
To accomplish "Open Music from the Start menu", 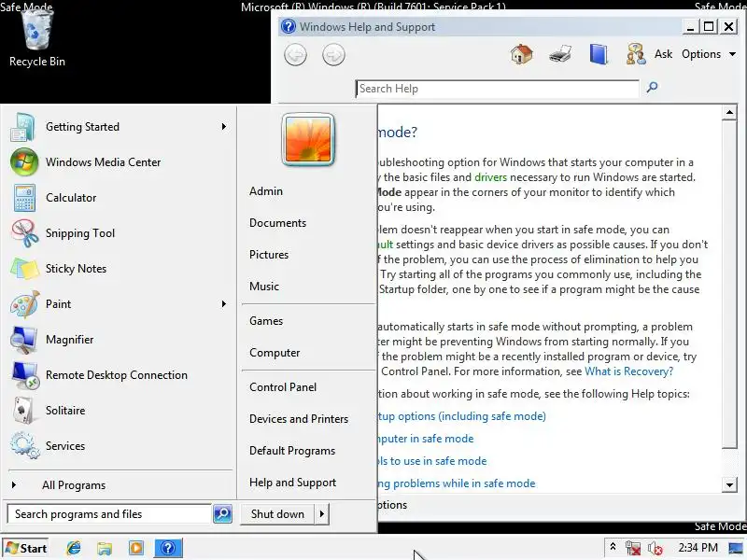I will (264, 287).
